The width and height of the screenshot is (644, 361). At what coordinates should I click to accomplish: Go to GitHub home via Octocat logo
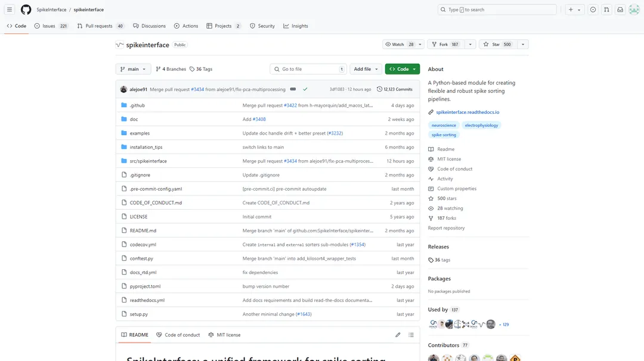pos(26,10)
